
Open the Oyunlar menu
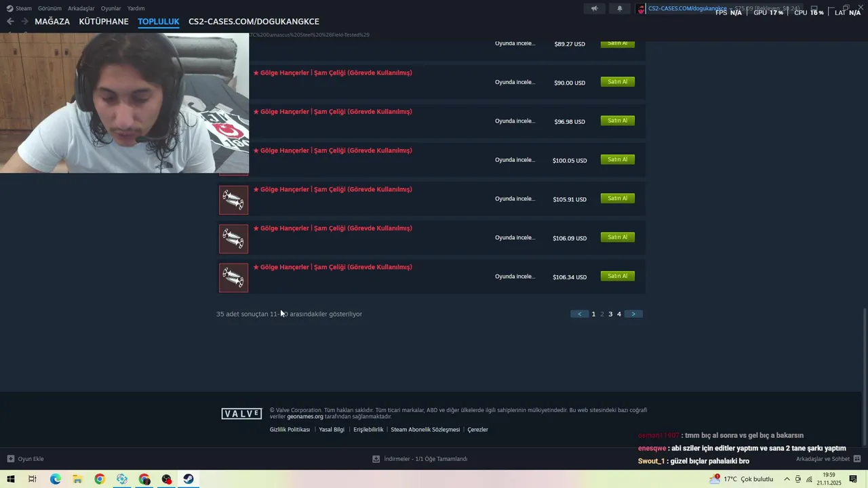pos(111,9)
